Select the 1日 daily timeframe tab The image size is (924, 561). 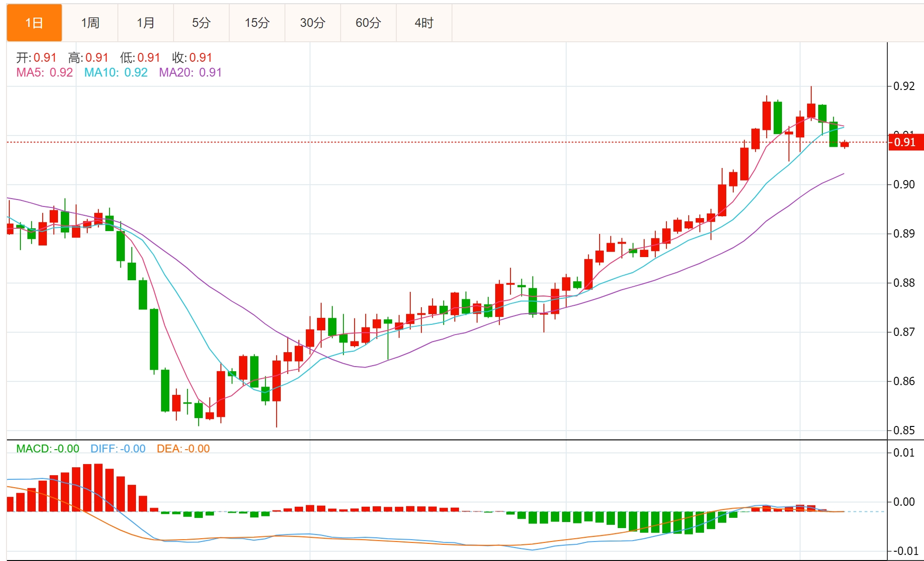click(34, 23)
